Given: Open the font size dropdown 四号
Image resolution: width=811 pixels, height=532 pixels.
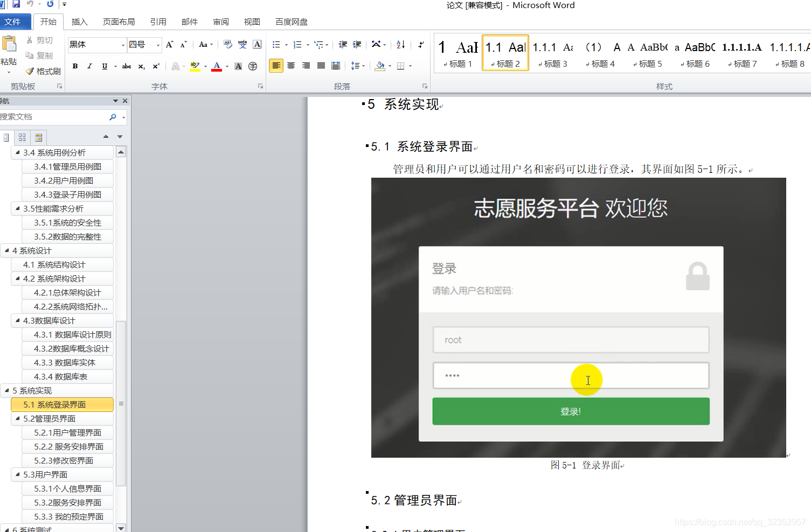Looking at the screenshot, I should 158,45.
